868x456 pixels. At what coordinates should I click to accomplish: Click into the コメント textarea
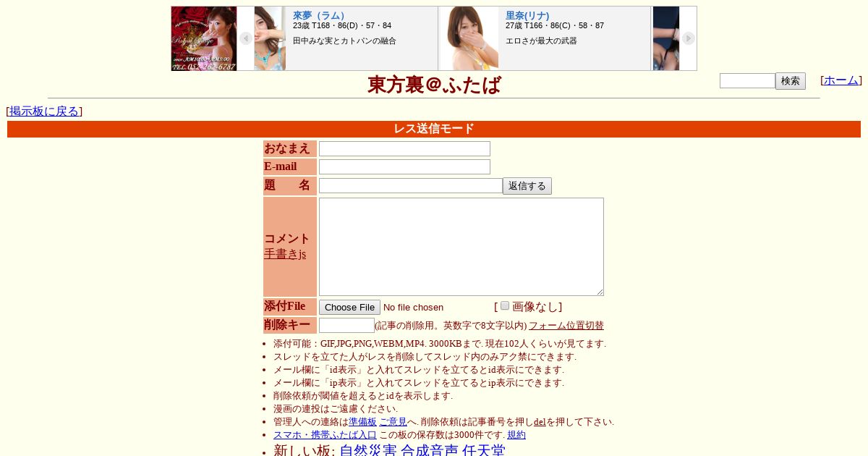pyautogui.click(x=461, y=247)
